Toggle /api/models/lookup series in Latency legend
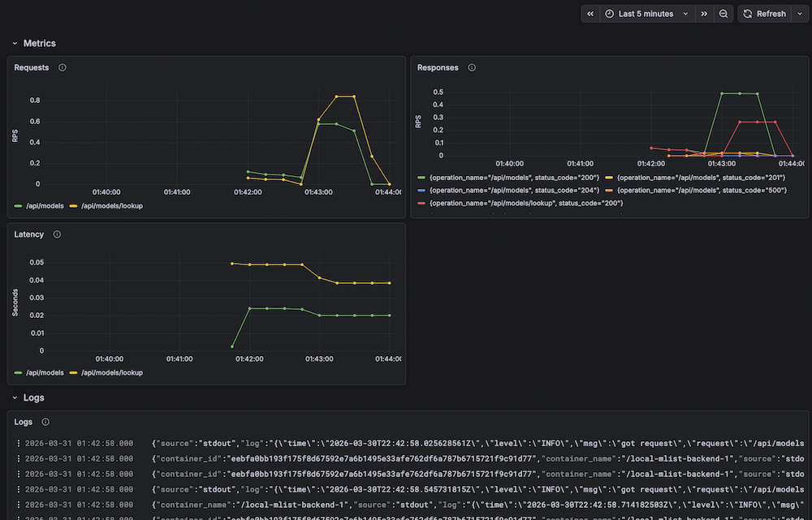The width and height of the screenshot is (812, 520). point(106,372)
